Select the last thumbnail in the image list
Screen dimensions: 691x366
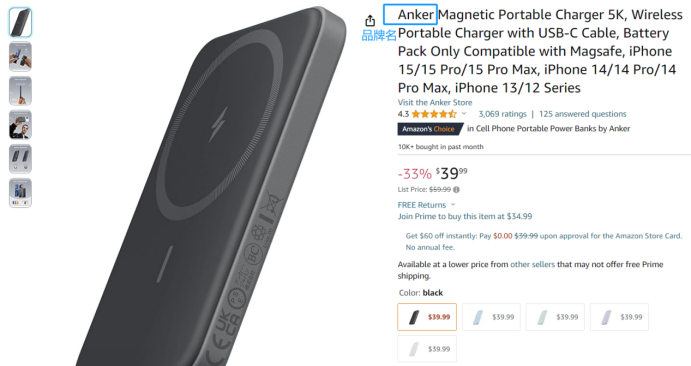click(20, 193)
